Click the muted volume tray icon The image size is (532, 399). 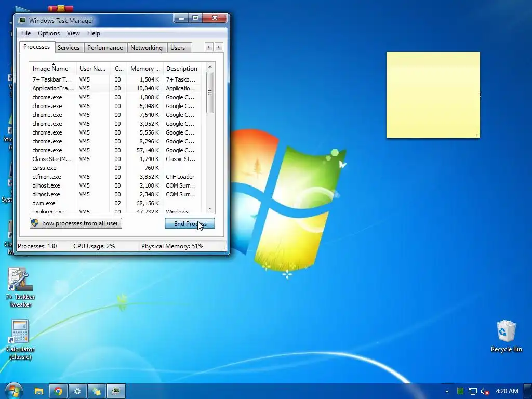pos(485,391)
